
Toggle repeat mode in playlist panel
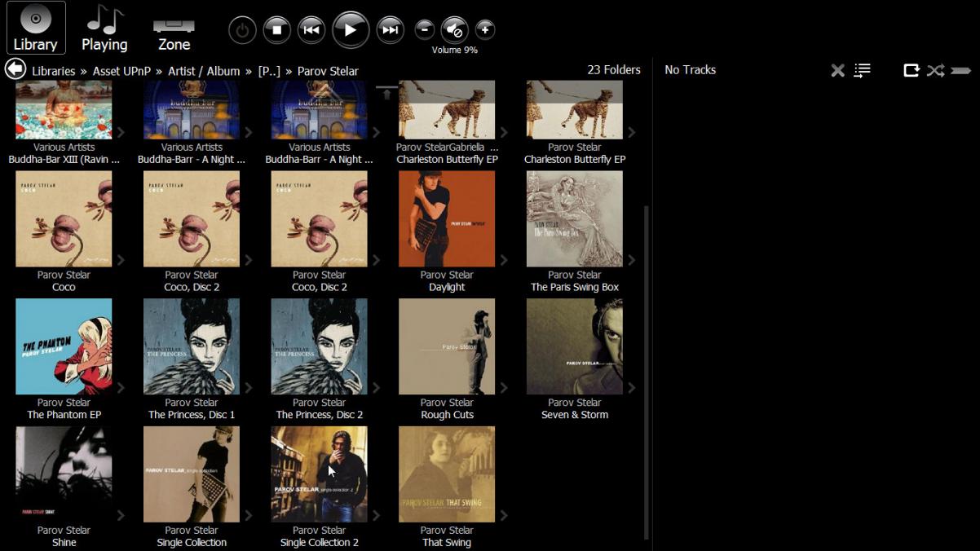(x=911, y=71)
